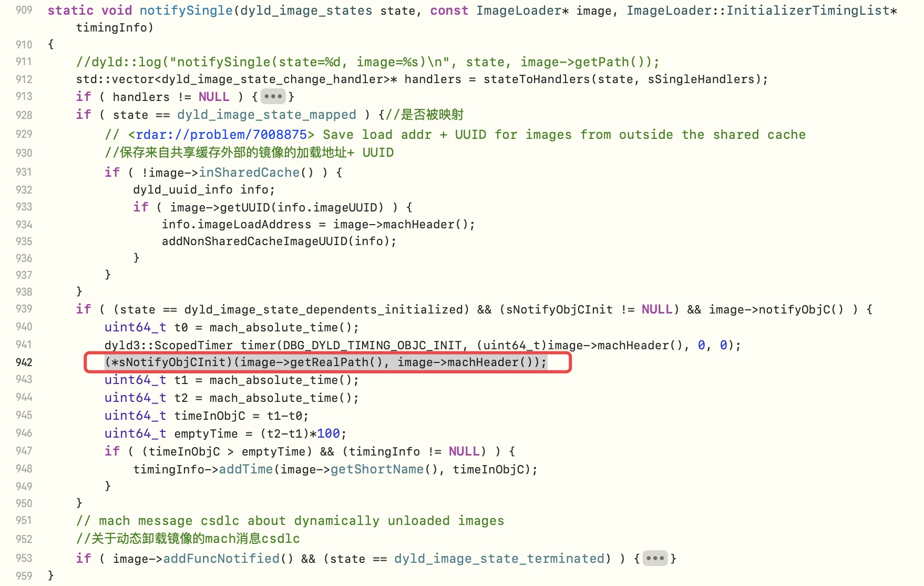The height and width of the screenshot is (586, 924).
Task: Click t0 = mach_absolute_time() line 940
Action: (x=232, y=327)
